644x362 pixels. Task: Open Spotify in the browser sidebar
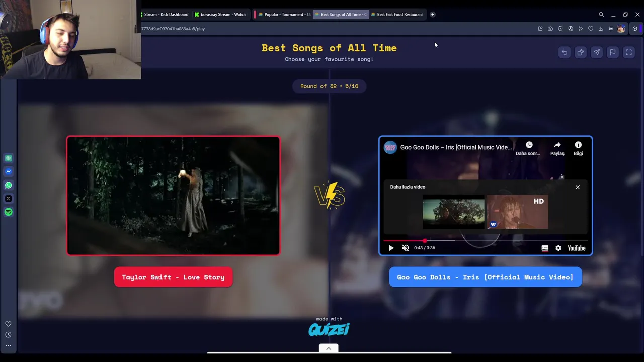coord(8,212)
